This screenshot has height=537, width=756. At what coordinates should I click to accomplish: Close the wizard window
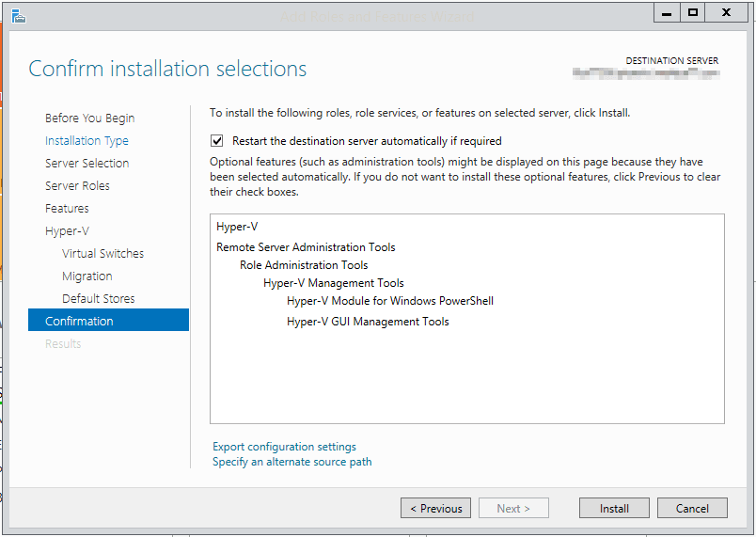pos(726,13)
